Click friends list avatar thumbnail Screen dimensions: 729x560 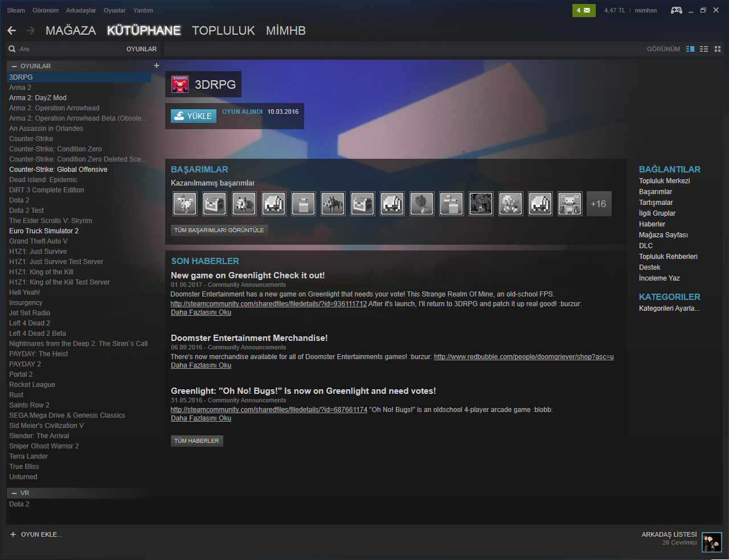[711, 542]
